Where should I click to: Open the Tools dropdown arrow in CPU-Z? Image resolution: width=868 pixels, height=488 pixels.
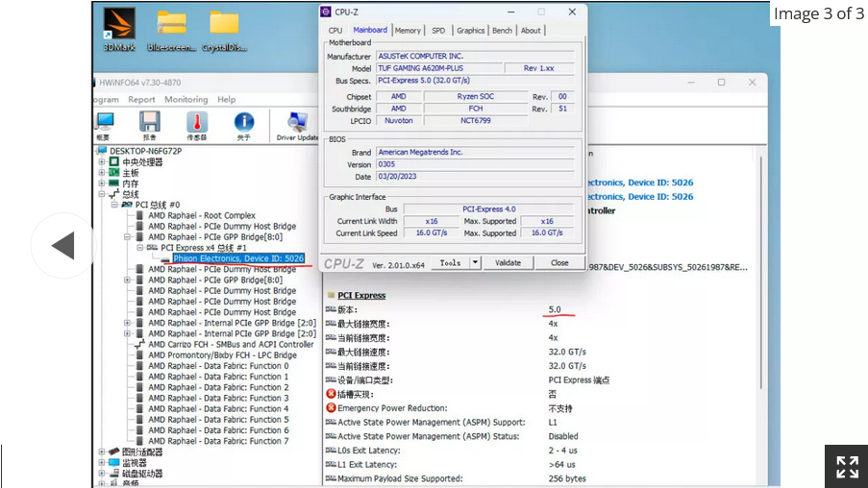475,263
